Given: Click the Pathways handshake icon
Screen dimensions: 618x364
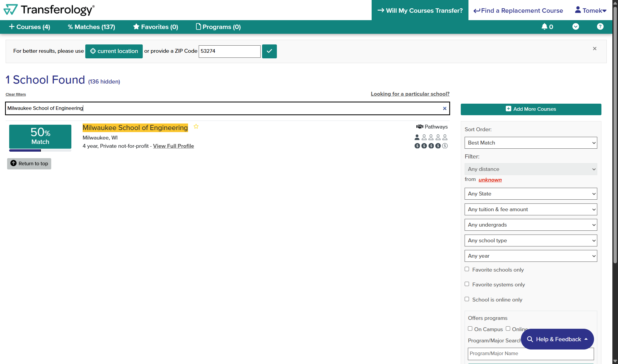Looking at the screenshot, I should pos(420,127).
